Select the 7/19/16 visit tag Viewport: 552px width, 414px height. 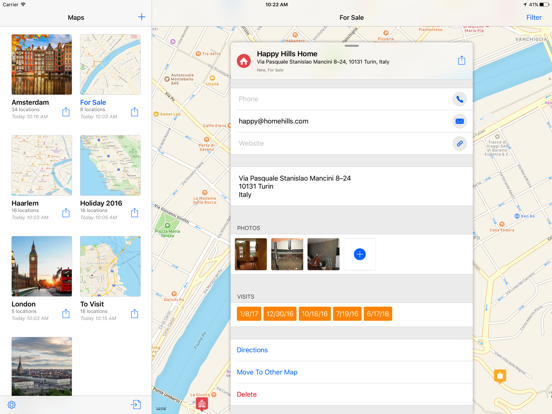[x=347, y=314]
